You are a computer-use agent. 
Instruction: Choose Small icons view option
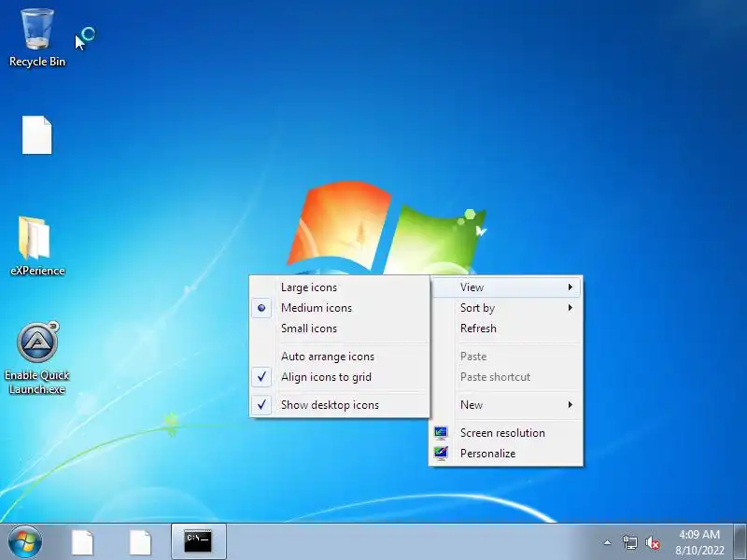click(340, 329)
